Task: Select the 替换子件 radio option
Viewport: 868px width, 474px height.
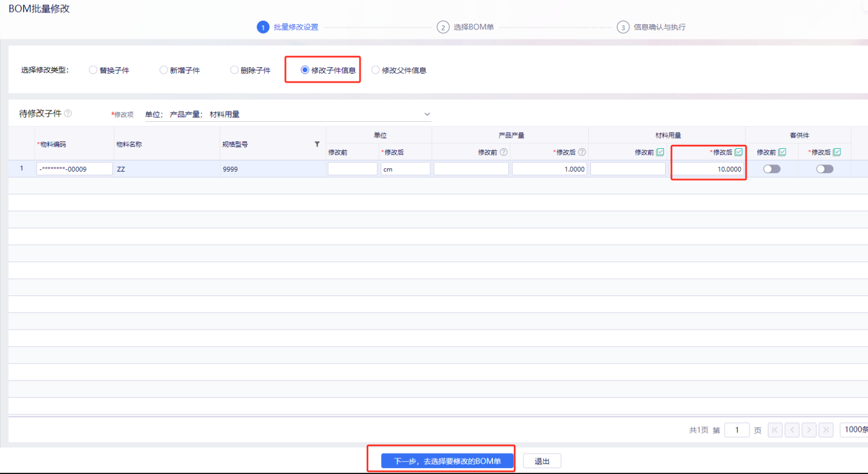Action: [x=93, y=70]
